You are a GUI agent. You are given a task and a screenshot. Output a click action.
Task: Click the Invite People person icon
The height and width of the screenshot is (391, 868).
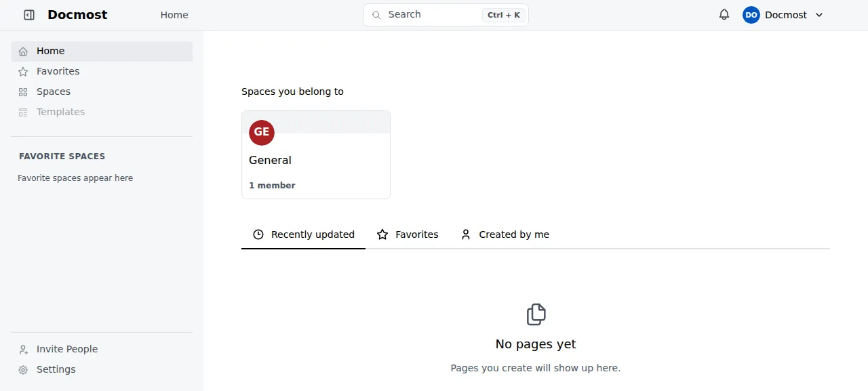coord(23,350)
